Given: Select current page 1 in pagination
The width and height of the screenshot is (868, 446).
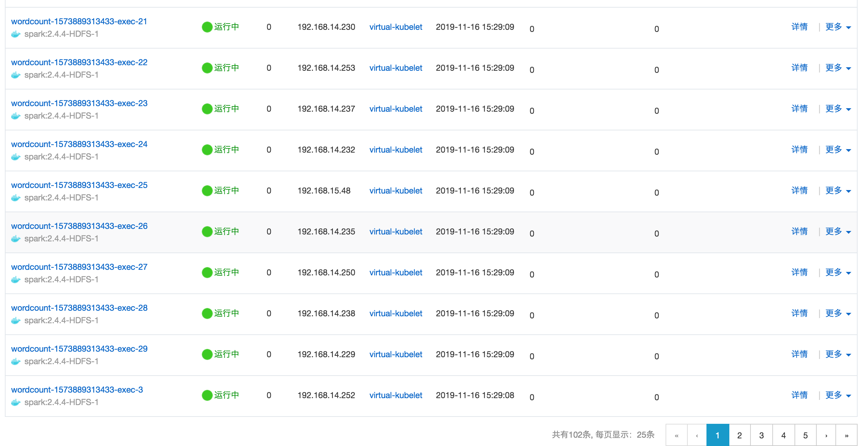Looking at the screenshot, I should tap(717, 435).
